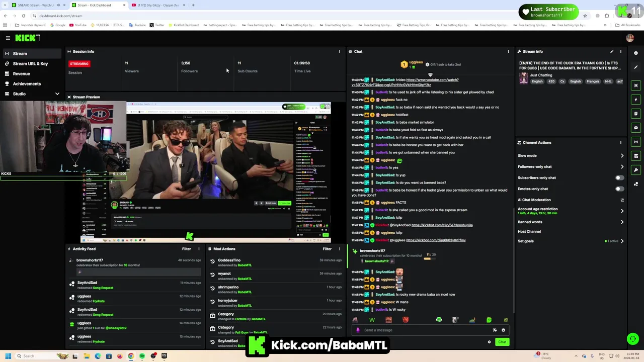Expand Account age restriction settings
Image resolution: width=644 pixels, height=362 pixels.
click(622, 211)
